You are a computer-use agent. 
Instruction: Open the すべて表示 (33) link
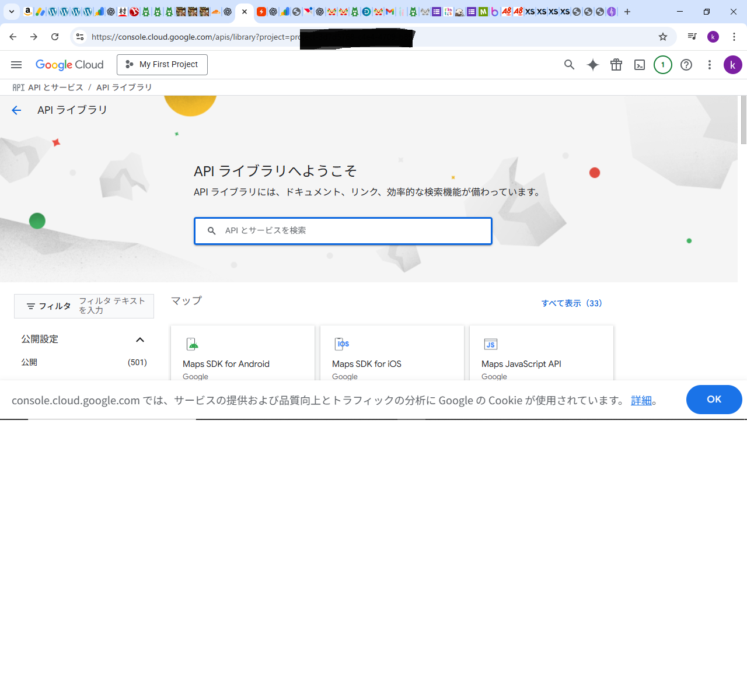(571, 303)
